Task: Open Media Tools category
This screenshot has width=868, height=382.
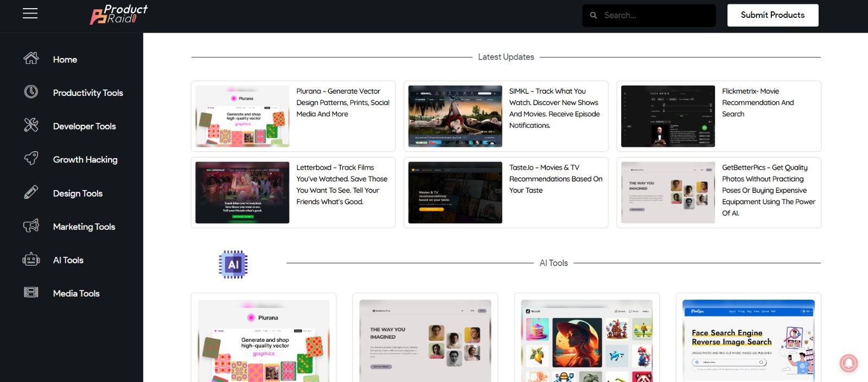Action: pos(76,293)
